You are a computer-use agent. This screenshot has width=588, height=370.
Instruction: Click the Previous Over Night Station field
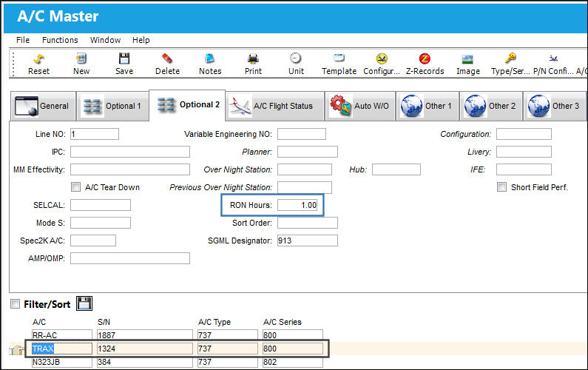(305, 187)
